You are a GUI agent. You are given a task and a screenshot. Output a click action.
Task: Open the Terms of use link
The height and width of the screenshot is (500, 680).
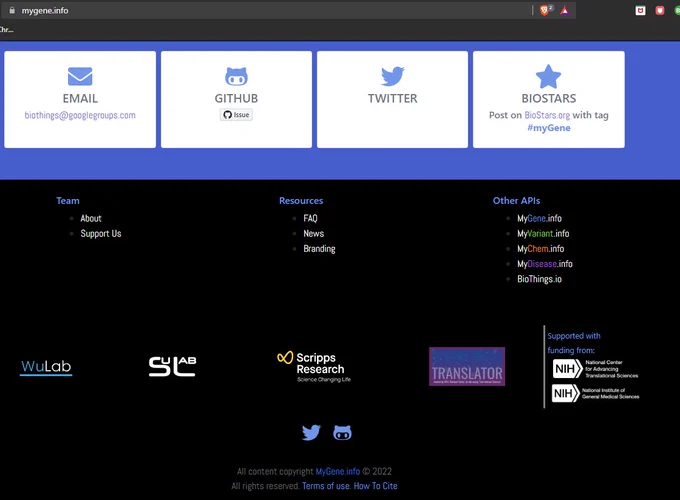pos(326,486)
